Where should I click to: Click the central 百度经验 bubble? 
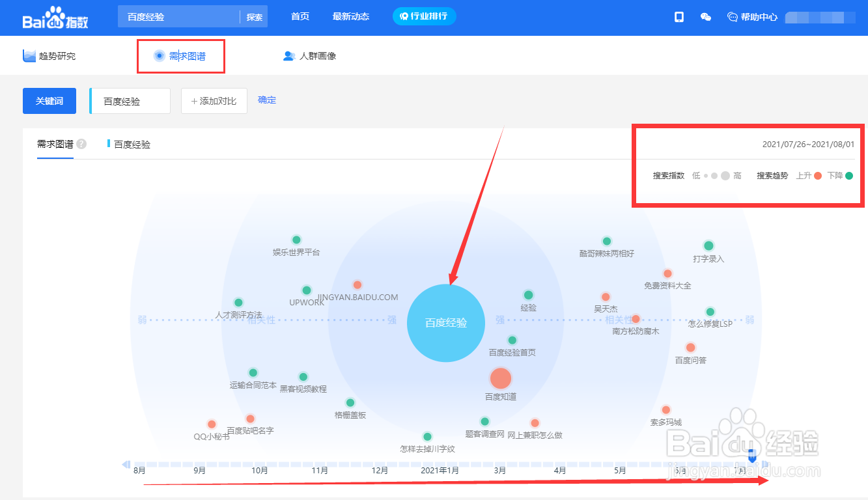(x=446, y=322)
